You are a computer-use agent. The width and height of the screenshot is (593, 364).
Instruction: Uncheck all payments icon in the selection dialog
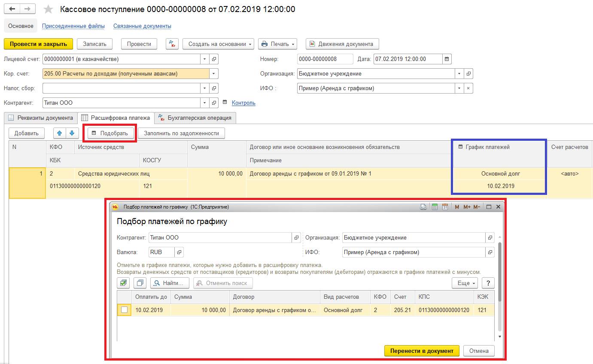point(140,283)
